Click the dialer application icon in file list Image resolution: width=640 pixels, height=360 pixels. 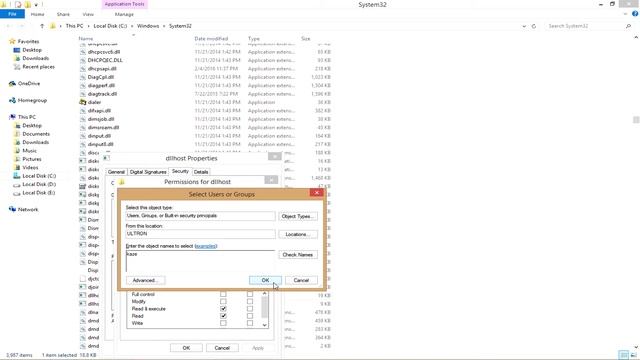(83, 102)
